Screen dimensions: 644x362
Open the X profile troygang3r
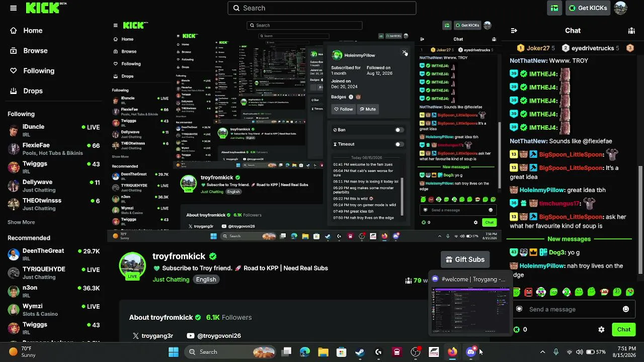tap(152, 336)
